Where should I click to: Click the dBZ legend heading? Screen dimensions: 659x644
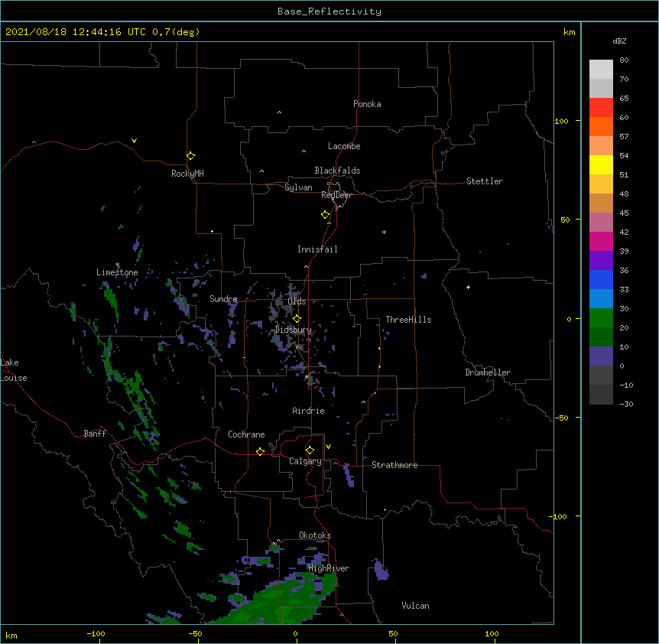(619, 41)
